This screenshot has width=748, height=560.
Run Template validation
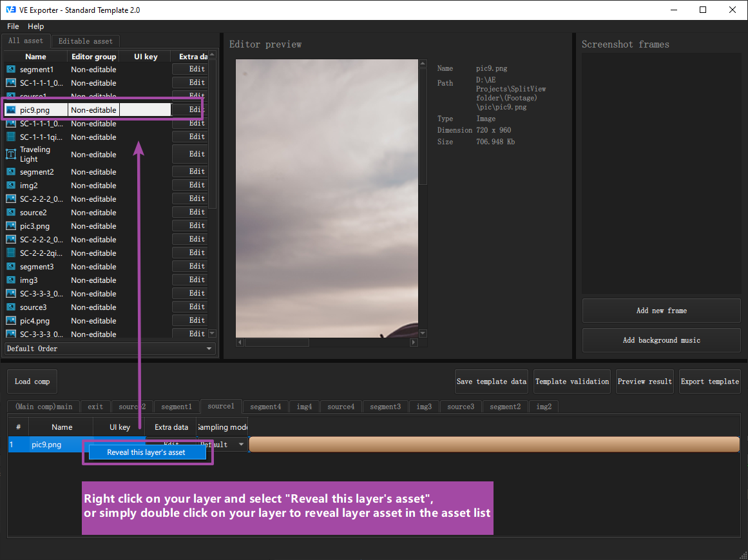click(572, 381)
